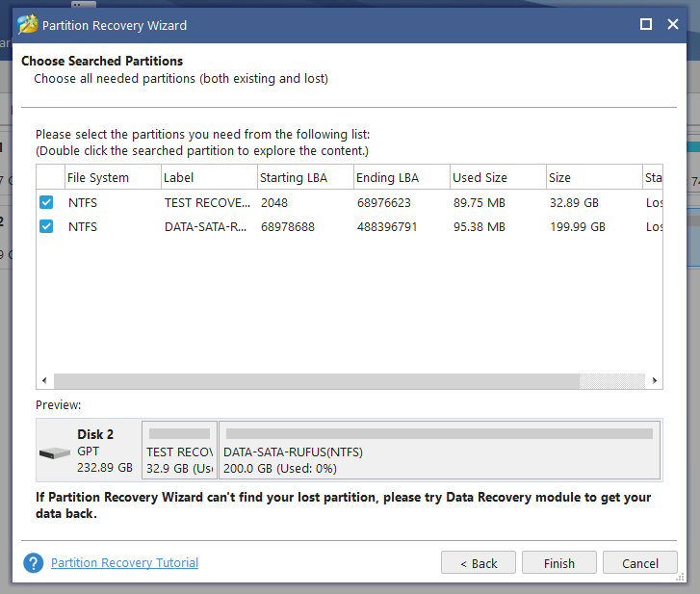Uncheck the DATA-SATA-R... partition checkbox
Screen dimensions: 700x594
(46, 226)
